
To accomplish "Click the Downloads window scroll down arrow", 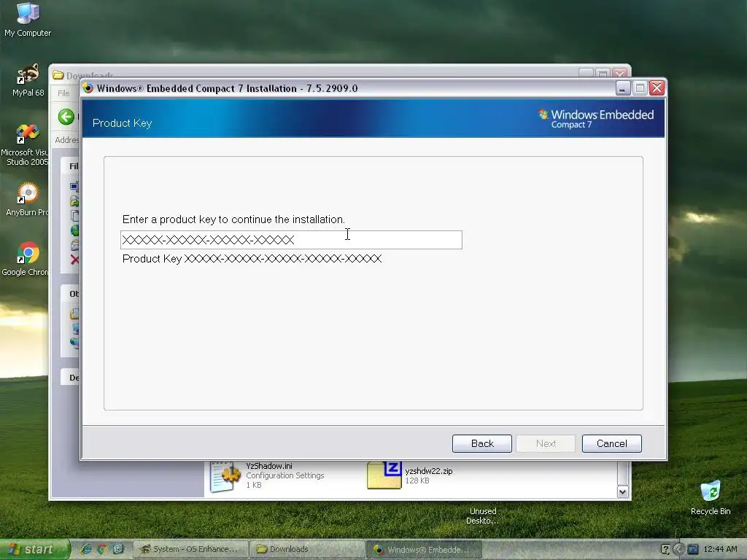I will click(x=623, y=491).
